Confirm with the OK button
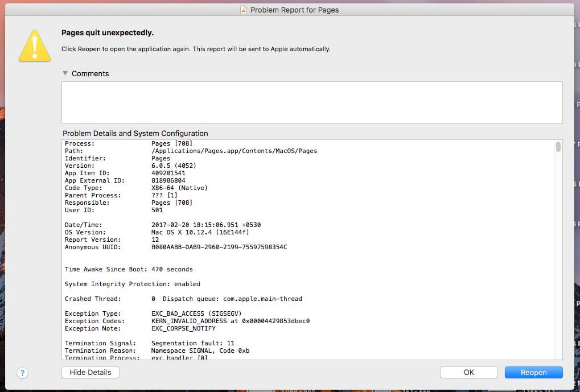 (x=468, y=373)
